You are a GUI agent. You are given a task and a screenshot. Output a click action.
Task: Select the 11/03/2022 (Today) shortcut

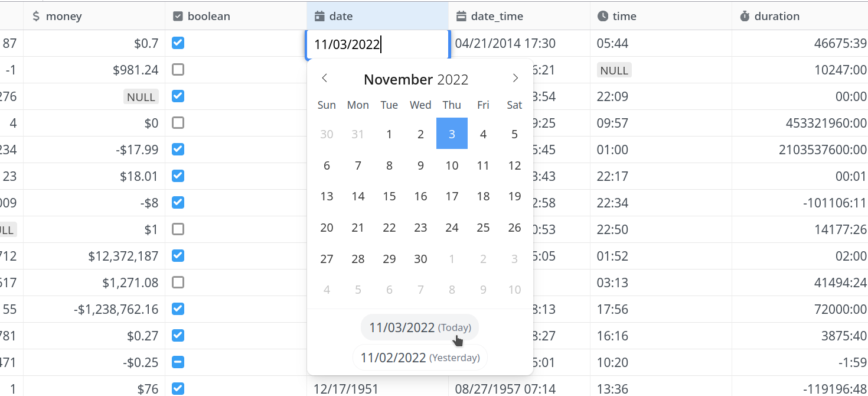pos(420,327)
